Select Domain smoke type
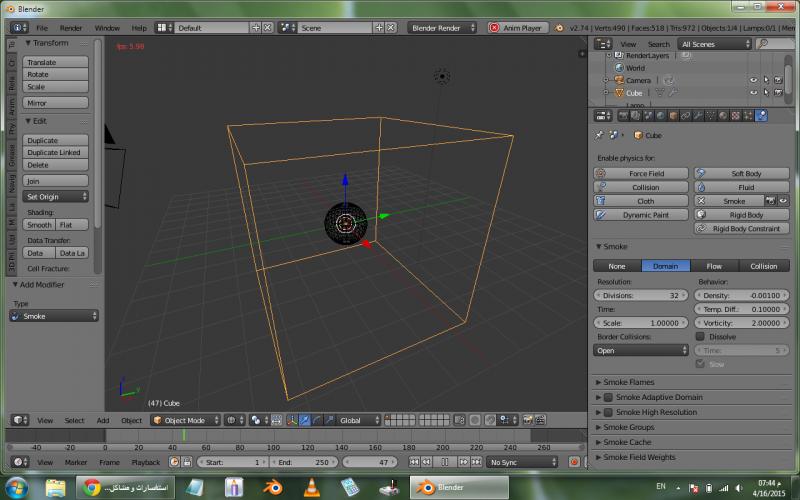The width and height of the screenshot is (800, 500). click(666, 266)
